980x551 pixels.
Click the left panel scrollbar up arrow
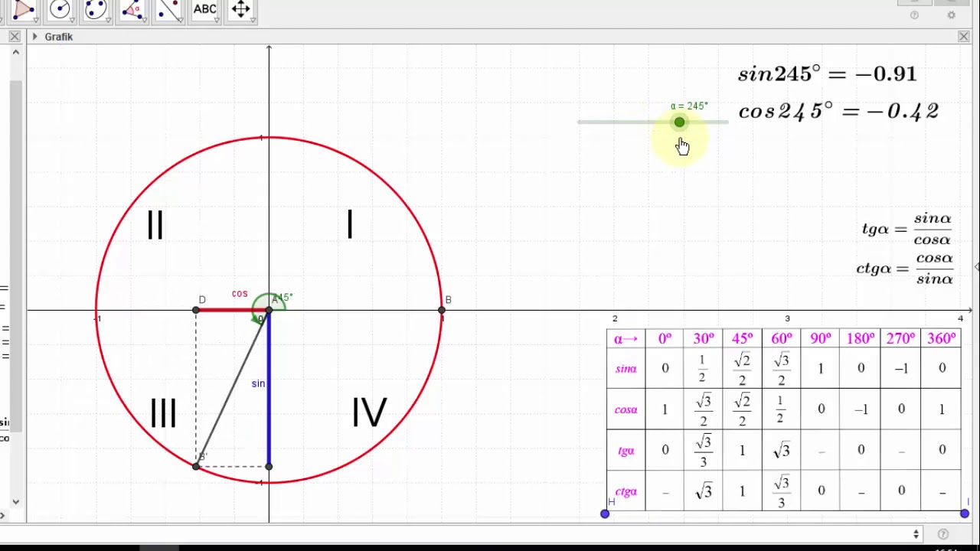(x=15, y=52)
